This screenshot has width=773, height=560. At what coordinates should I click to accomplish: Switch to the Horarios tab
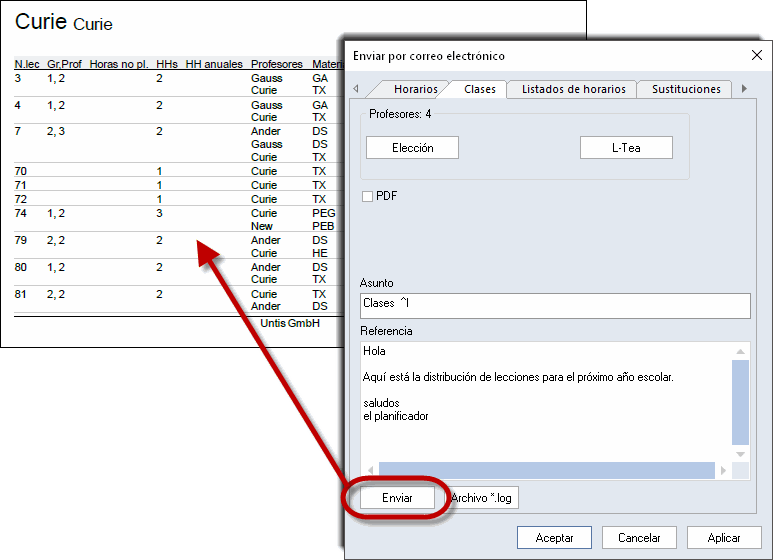416,89
